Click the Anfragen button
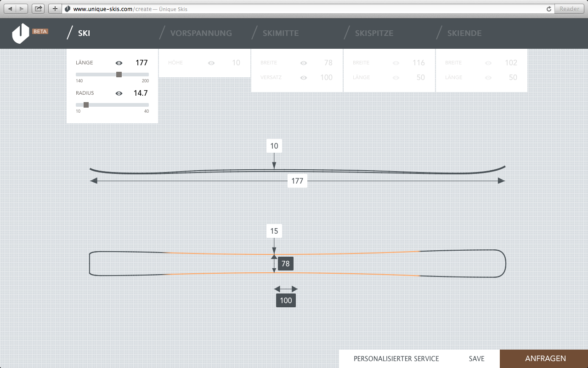This screenshot has height=368, width=588. click(545, 359)
